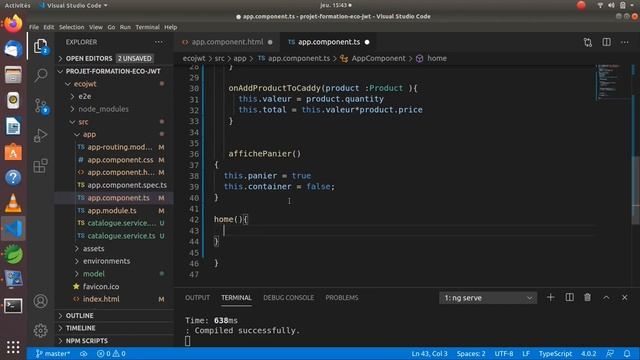The width and height of the screenshot is (640, 360).
Task: Create a new terminal with plus icon
Action: coord(551,298)
